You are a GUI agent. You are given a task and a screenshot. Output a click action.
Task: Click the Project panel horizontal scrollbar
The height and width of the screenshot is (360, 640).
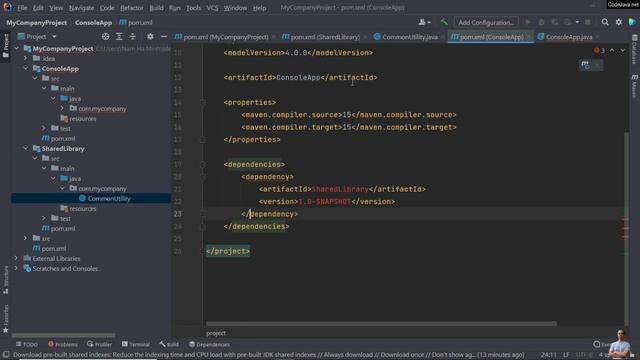tap(63, 335)
